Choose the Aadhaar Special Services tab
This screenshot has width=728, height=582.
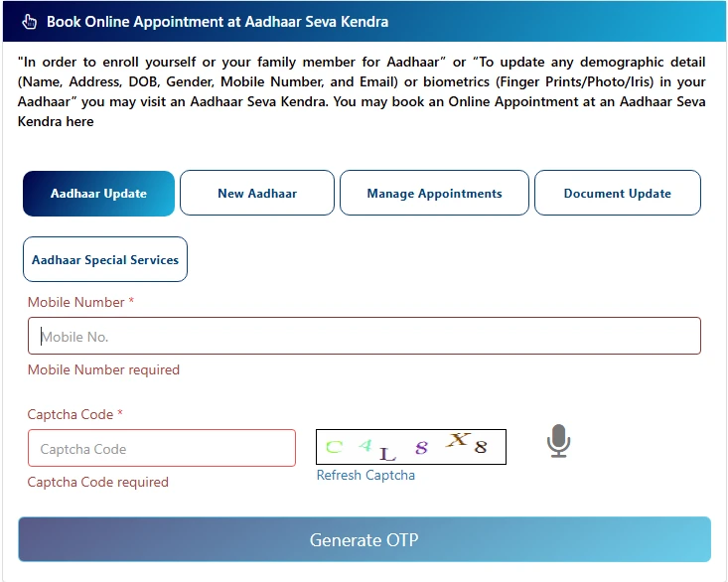point(105,259)
